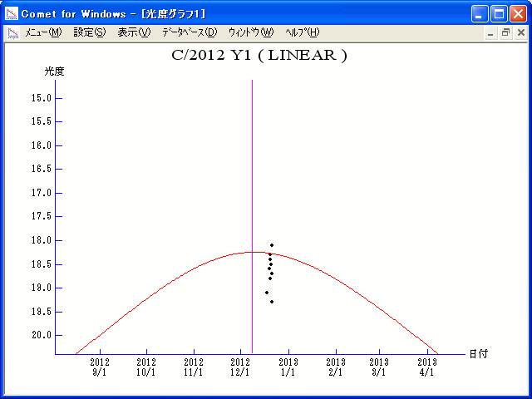Maximize the Comet for Windows window

pos(499,14)
